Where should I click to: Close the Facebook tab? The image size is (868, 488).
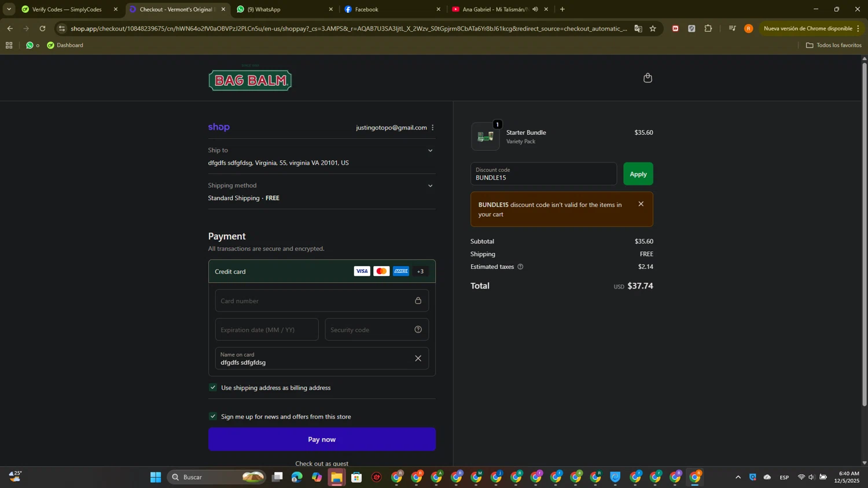tap(438, 9)
